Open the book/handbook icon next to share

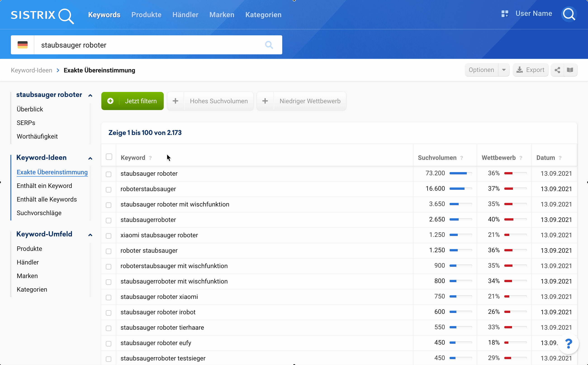570,70
